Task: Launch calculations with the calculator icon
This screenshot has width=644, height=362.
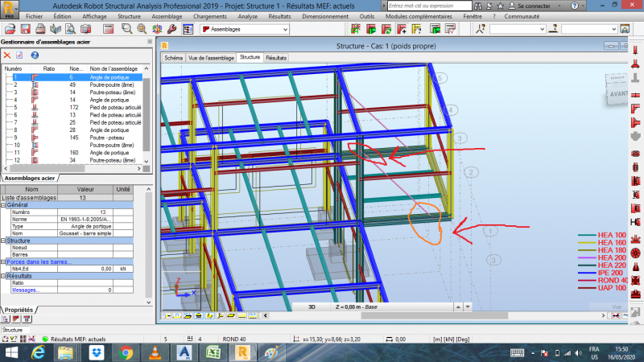Action: [x=109, y=29]
